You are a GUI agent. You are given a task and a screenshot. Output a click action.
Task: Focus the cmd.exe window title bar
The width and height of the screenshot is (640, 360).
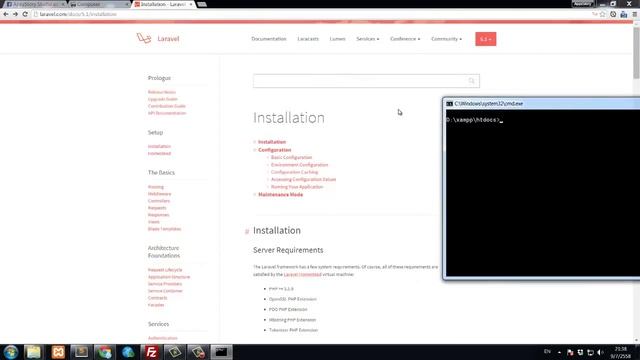click(543, 104)
